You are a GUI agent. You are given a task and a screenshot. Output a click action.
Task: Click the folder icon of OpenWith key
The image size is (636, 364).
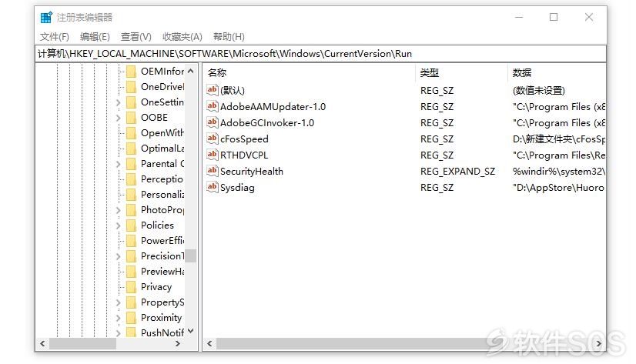click(131, 133)
